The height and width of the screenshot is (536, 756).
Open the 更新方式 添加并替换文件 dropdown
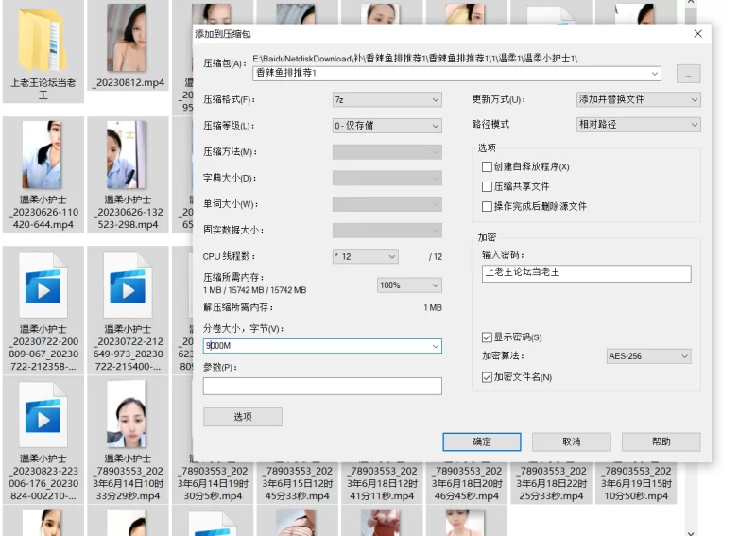(639, 99)
